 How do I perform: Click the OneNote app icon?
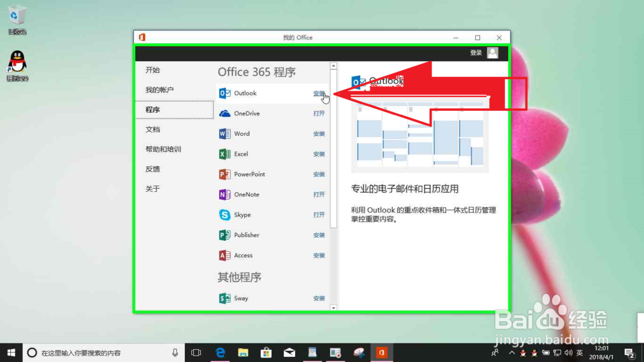point(225,195)
